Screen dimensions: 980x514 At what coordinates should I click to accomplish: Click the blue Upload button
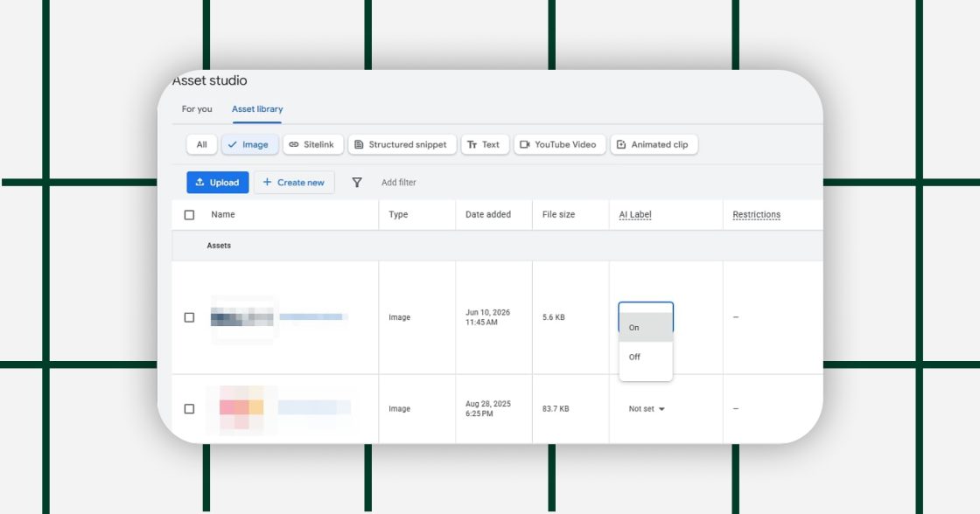click(x=218, y=183)
